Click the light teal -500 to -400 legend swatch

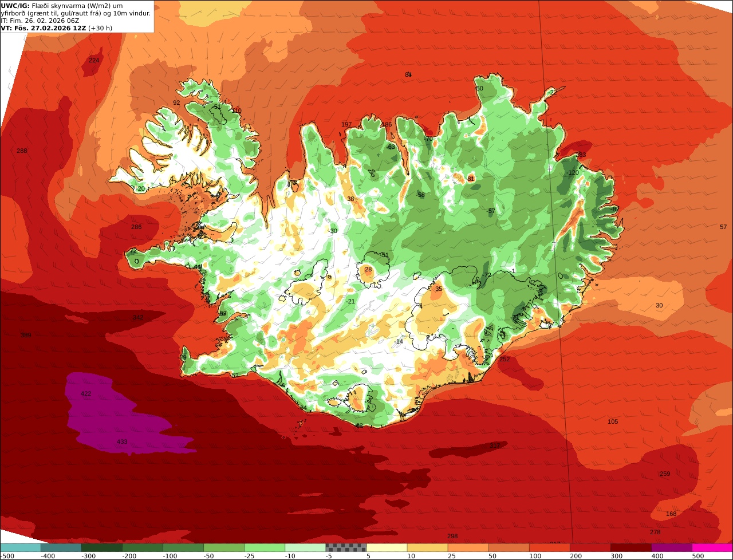(20, 547)
